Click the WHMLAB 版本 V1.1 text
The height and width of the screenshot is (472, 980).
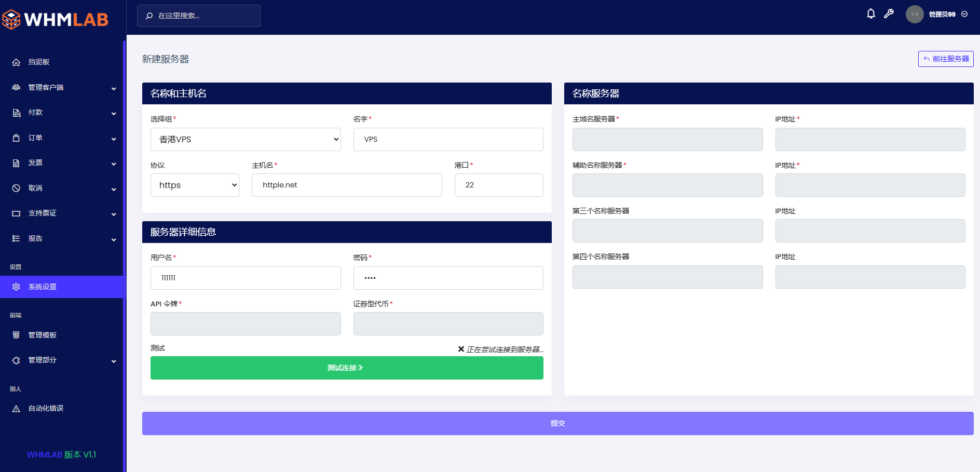(x=61, y=454)
